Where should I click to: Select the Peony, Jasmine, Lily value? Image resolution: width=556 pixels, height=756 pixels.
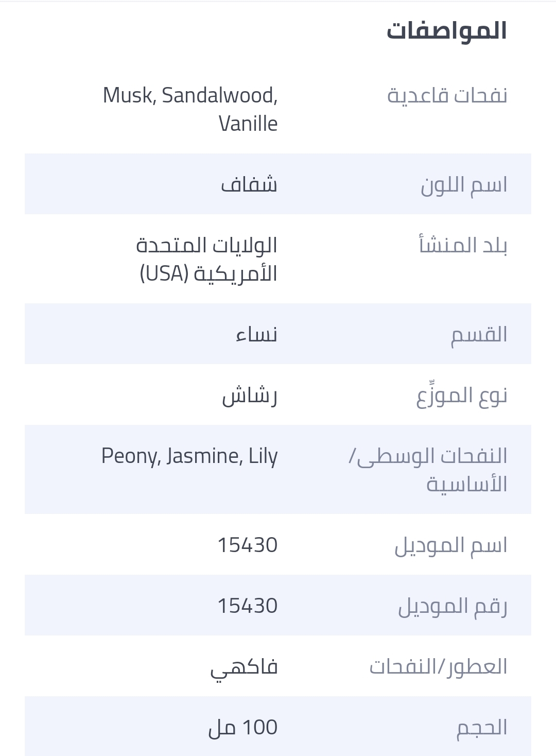point(189,456)
